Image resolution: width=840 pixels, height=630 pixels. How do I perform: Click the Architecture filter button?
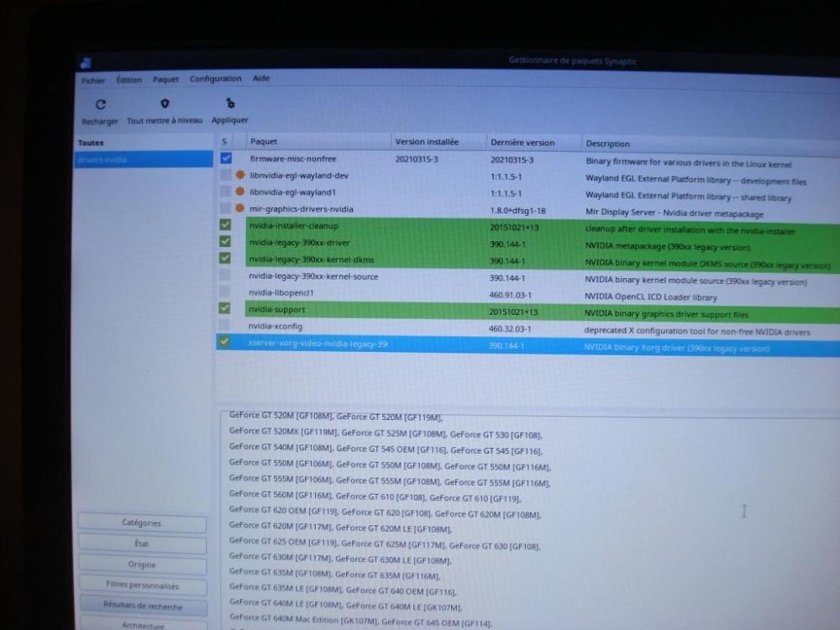coord(143,625)
